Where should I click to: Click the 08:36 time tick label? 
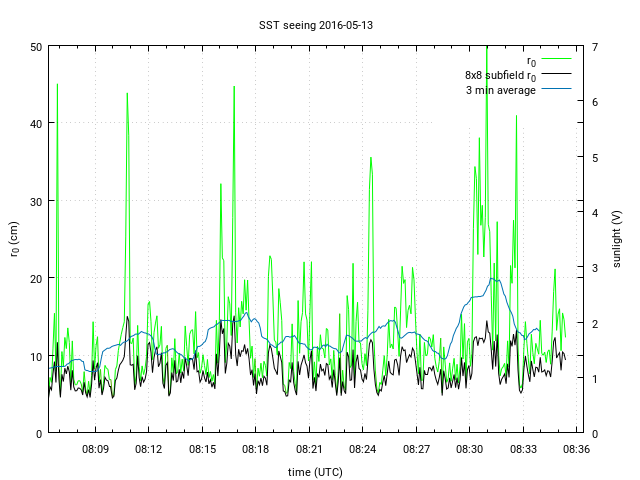click(x=576, y=450)
